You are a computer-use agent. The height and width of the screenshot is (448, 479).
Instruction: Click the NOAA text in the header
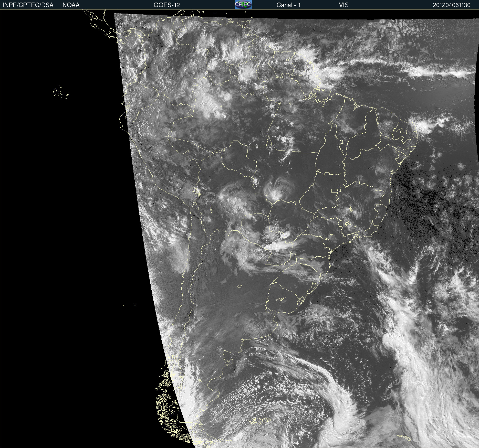tap(71, 5)
